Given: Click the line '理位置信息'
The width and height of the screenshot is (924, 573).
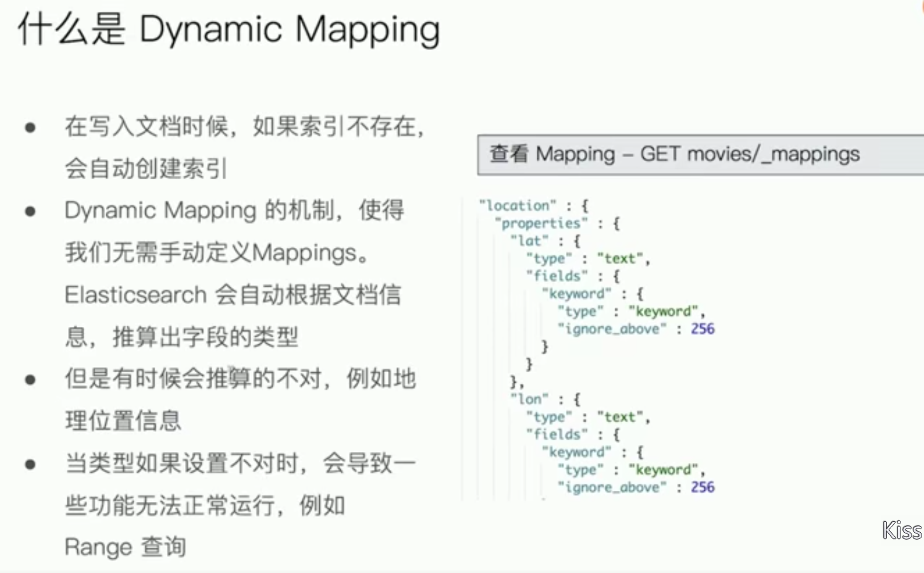Looking at the screenshot, I should [x=123, y=421].
